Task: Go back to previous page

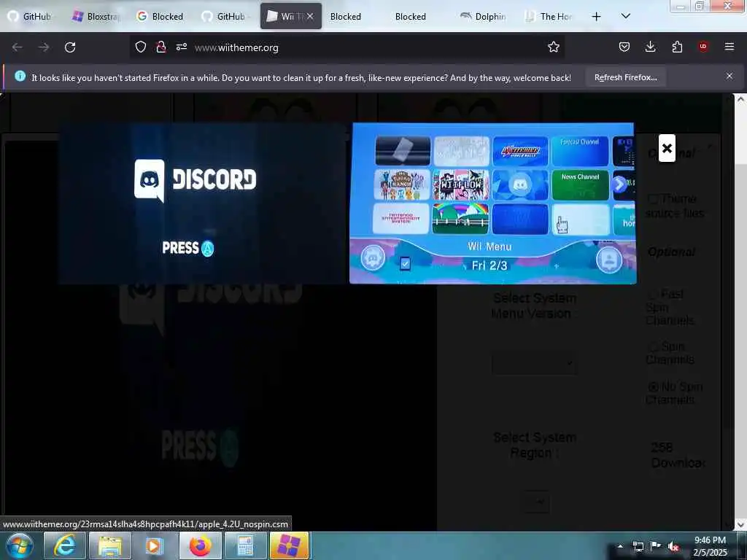Action: tap(18, 47)
